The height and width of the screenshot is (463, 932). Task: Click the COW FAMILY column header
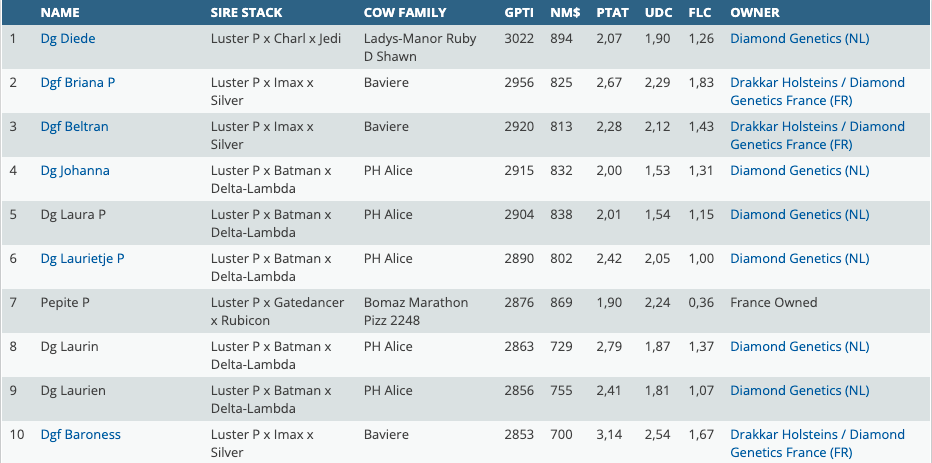[x=405, y=13]
